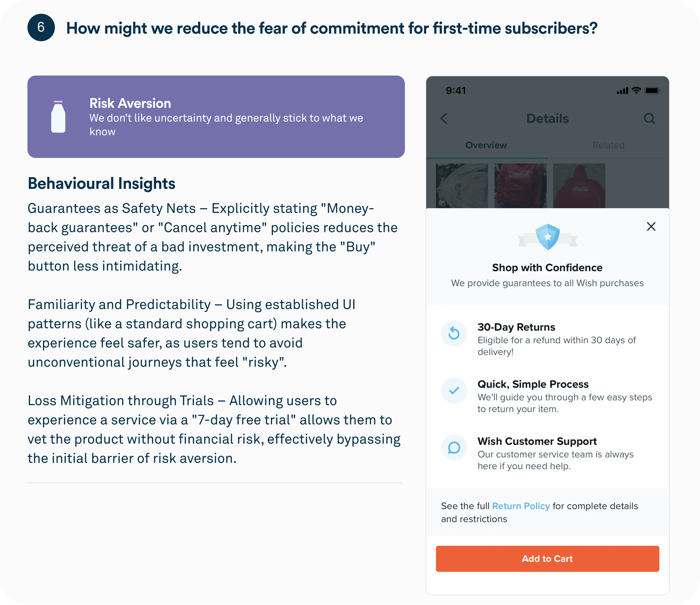Open the Return Policy link
This screenshot has width=700, height=605.
(x=521, y=506)
